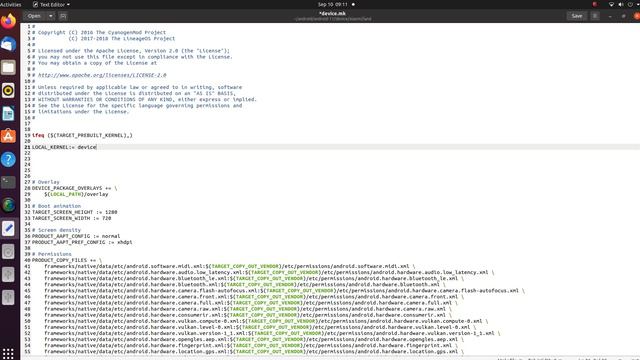Viewport: 640px width, 360px height.
Task: Click the *device.mk window title
Action: click(332, 13)
